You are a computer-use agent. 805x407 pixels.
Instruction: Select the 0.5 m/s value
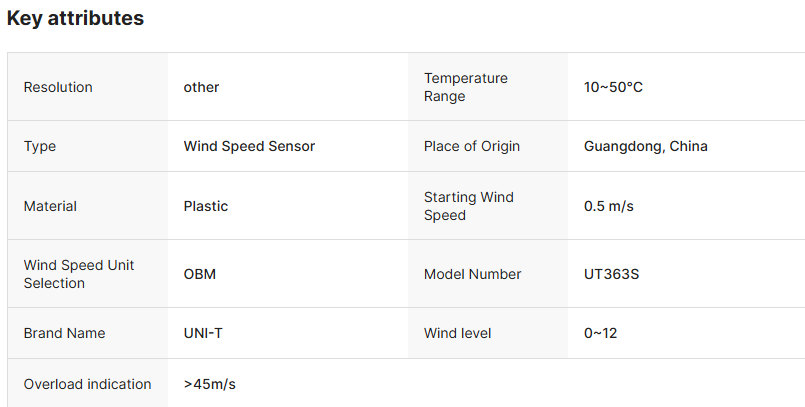tap(609, 206)
